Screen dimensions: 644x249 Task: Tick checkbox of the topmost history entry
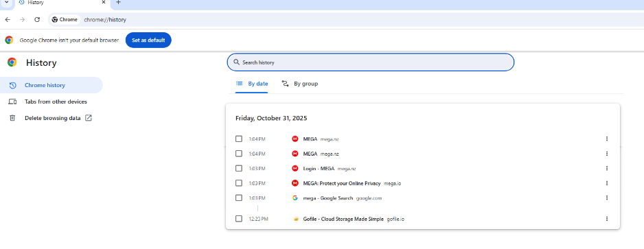[x=239, y=139]
